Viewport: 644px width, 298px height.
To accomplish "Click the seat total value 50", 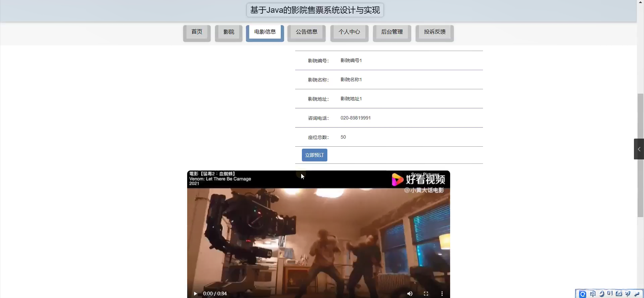I will (343, 137).
